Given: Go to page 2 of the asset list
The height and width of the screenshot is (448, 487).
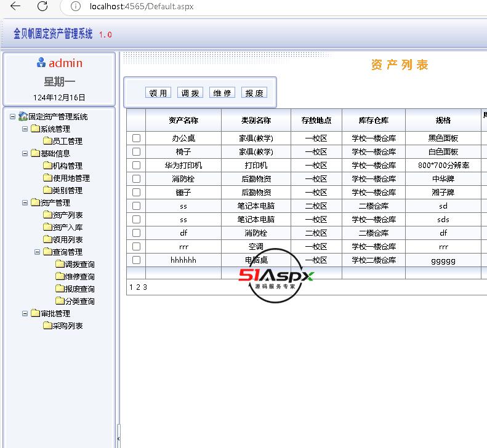Looking at the screenshot, I should (138, 287).
